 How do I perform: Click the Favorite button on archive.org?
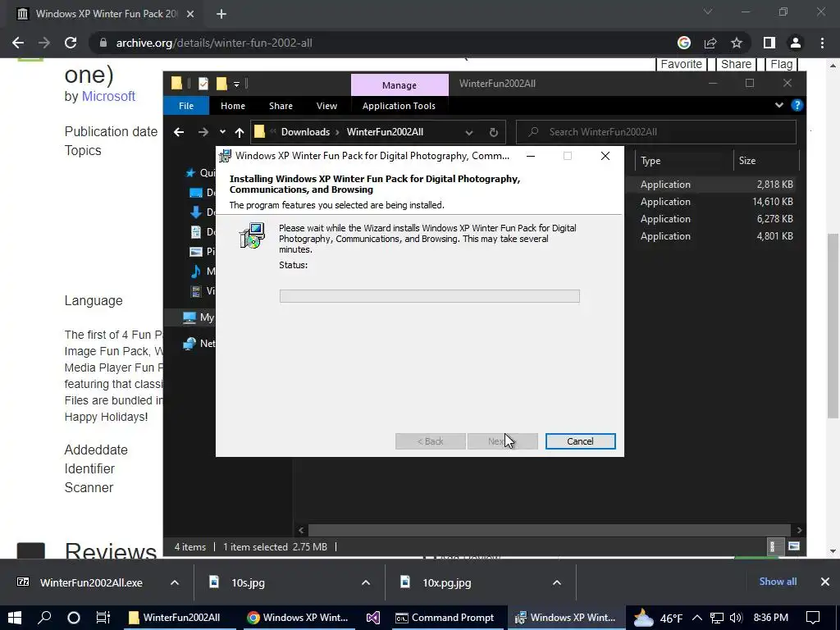tap(681, 64)
